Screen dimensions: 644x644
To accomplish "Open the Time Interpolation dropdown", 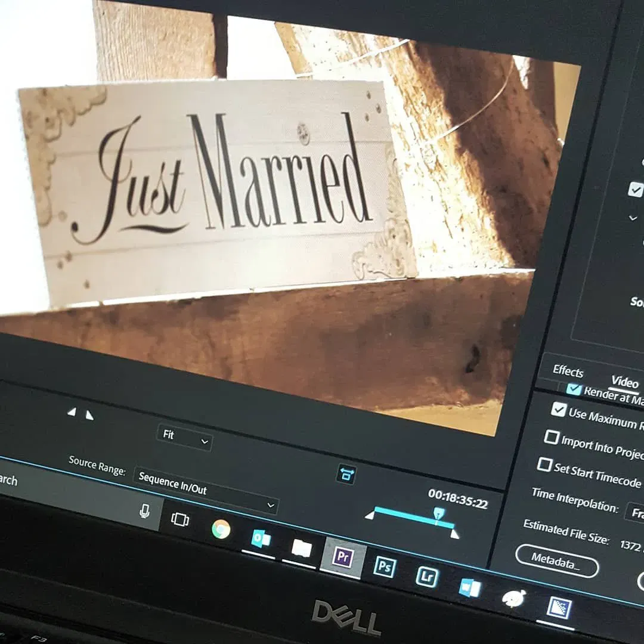I will pyautogui.click(x=634, y=513).
